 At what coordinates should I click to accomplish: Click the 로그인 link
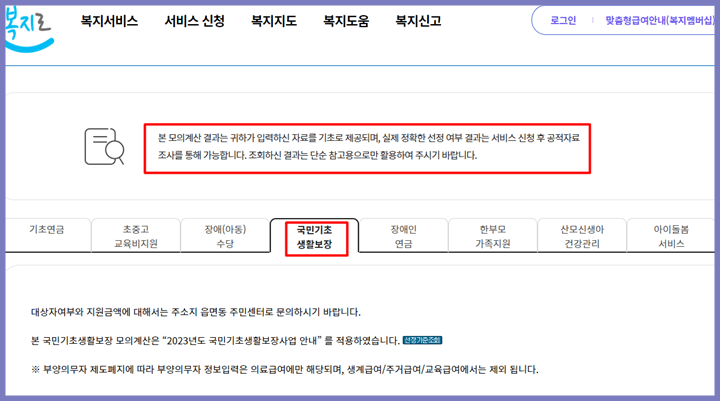[x=563, y=20]
